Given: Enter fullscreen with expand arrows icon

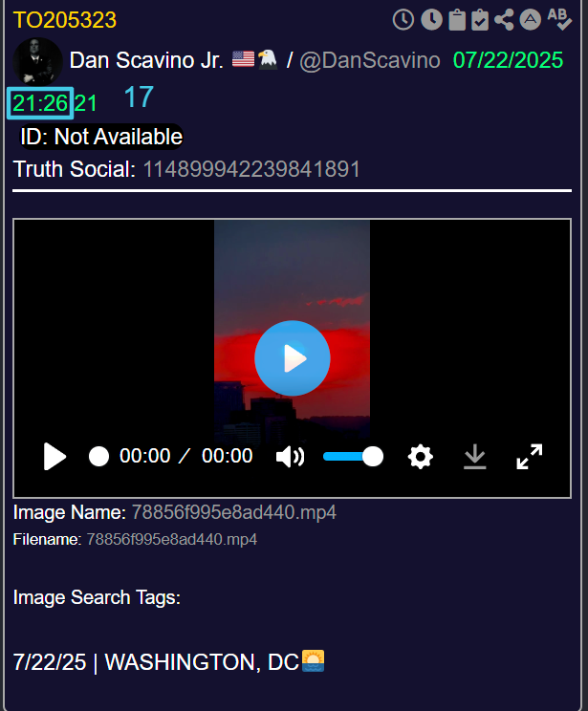Looking at the screenshot, I should pos(529,456).
